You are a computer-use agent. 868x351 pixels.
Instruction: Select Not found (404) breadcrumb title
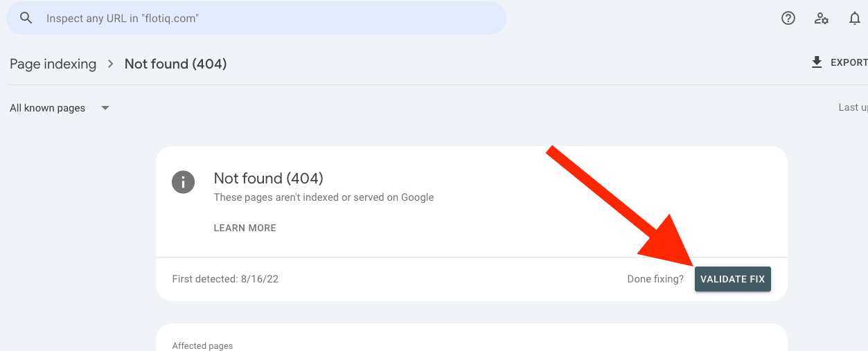(175, 64)
